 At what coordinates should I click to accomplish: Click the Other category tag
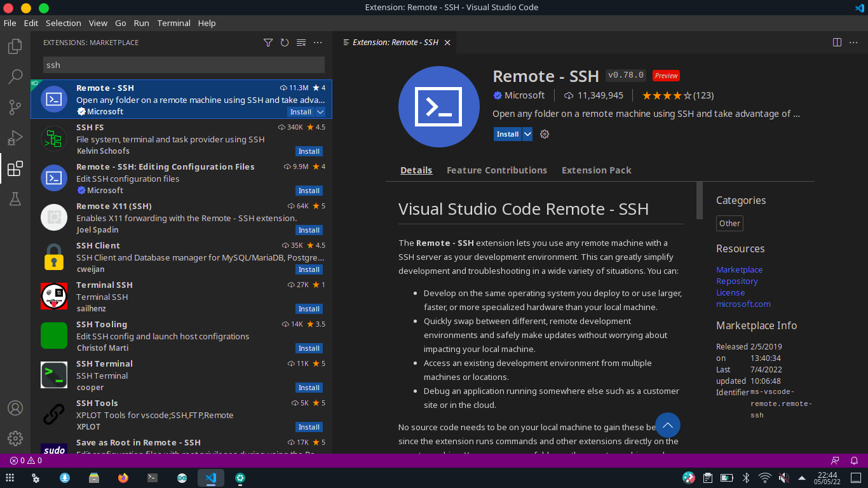click(x=729, y=224)
